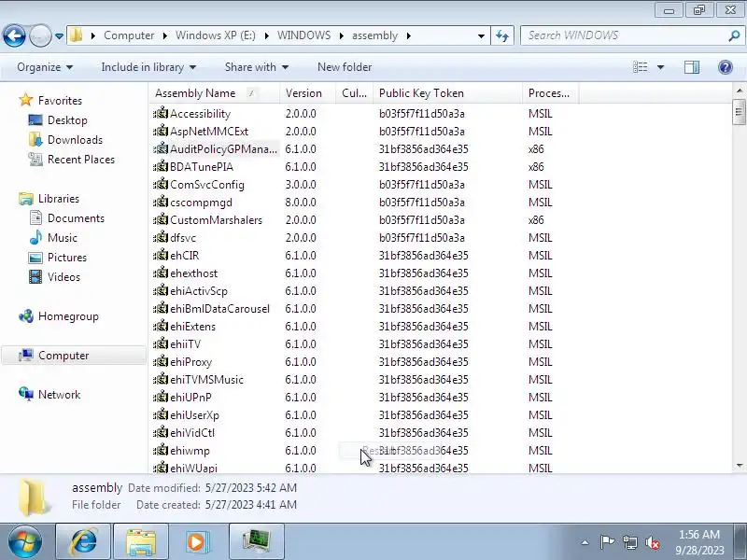
Task: Click the AspNetMMCExt assembly icon
Action: (161, 131)
